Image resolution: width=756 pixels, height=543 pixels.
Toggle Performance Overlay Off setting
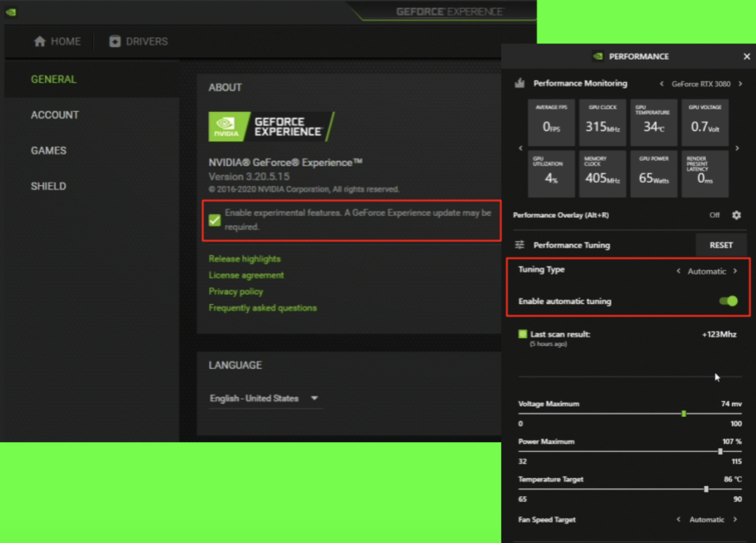coord(714,215)
